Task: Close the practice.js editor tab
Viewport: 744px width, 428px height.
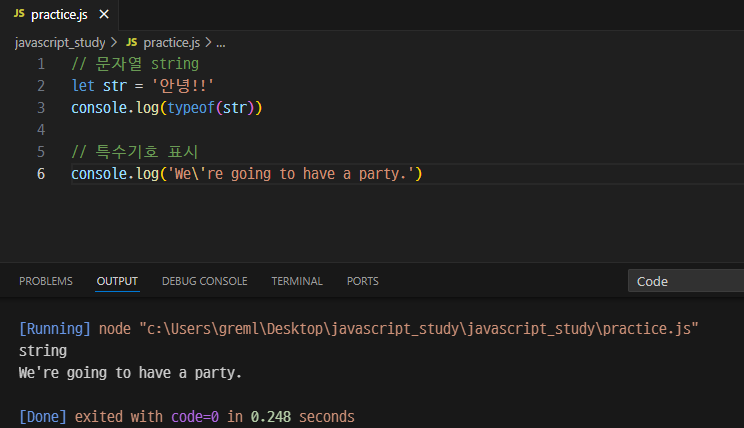Action: [x=104, y=15]
